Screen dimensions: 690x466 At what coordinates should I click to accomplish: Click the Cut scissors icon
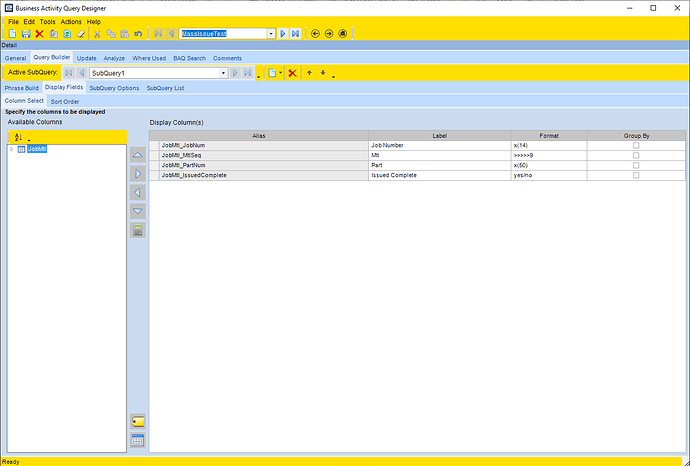(x=97, y=33)
